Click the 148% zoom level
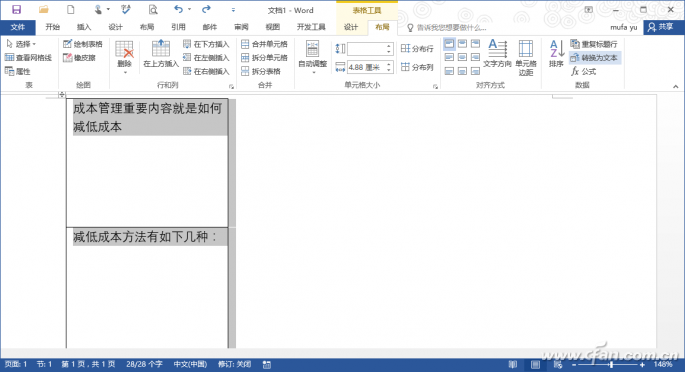Screen dimensions: 685x372 (x=663, y=364)
